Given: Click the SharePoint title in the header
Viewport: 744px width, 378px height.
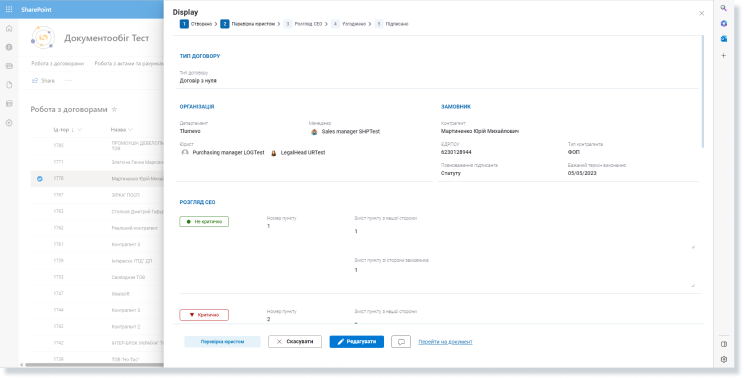Looking at the screenshot, I should pyautogui.click(x=37, y=9).
